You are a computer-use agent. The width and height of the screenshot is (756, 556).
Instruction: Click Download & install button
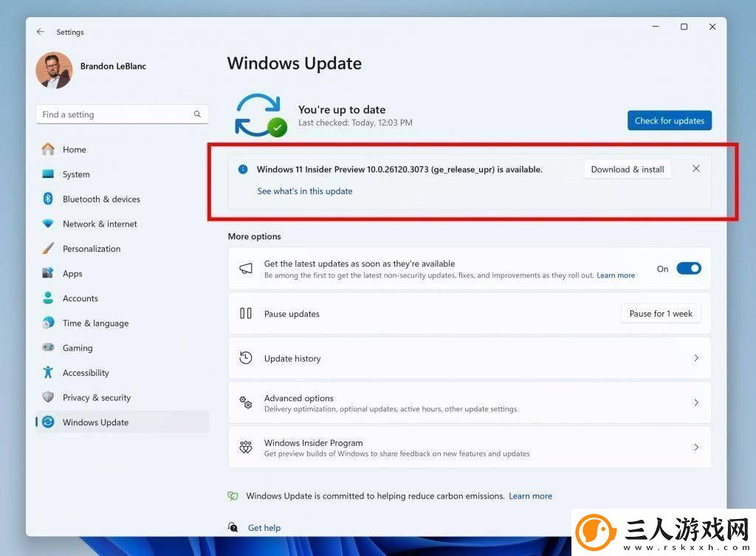coord(628,169)
